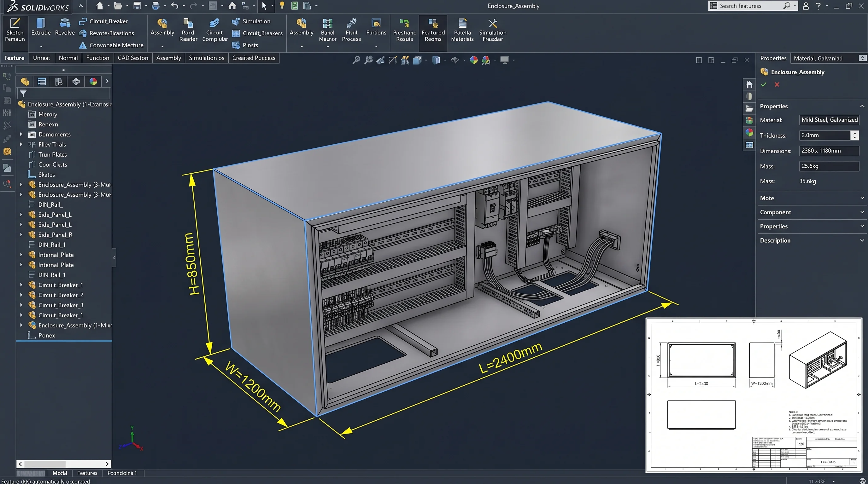This screenshot has height=484, width=868.
Task: Expand Side_Panel_R tree node
Action: click(x=21, y=235)
